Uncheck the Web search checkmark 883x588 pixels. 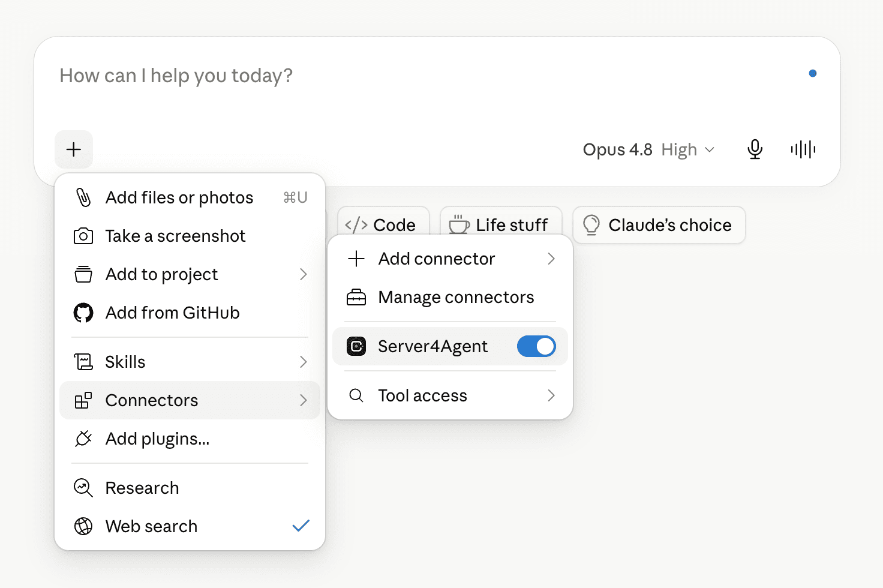coord(301,526)
